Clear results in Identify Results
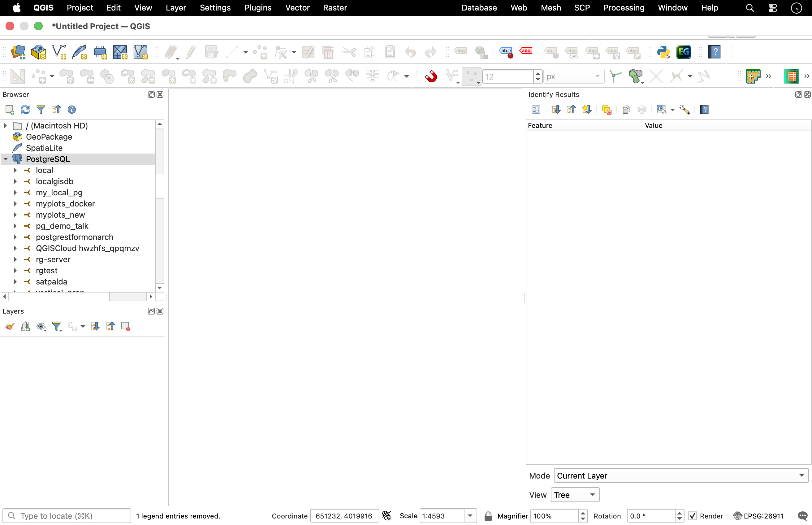Viewport: 812px width, 525px height. tap(607, 110)
